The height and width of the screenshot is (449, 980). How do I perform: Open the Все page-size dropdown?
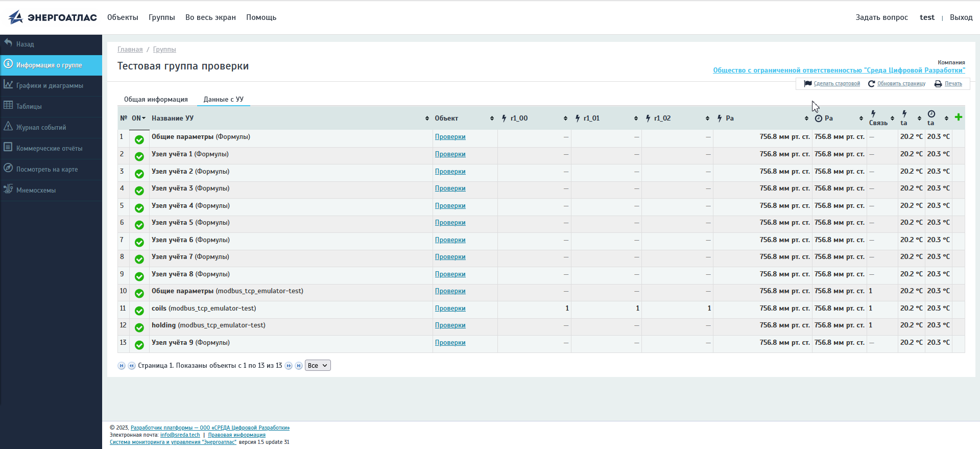pos(318,366)
